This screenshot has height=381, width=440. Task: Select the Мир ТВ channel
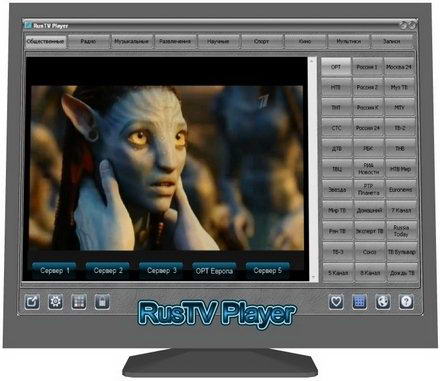[337, 210]
